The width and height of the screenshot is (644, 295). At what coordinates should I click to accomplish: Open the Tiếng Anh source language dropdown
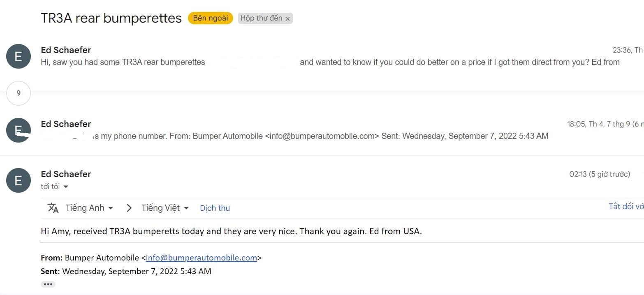click(89, 208)
